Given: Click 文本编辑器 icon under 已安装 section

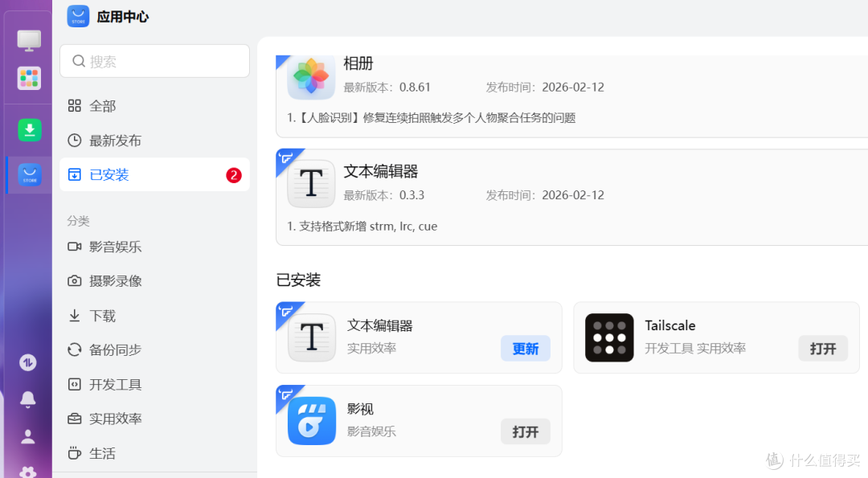Looking at the screenshot, I should 312,337.
